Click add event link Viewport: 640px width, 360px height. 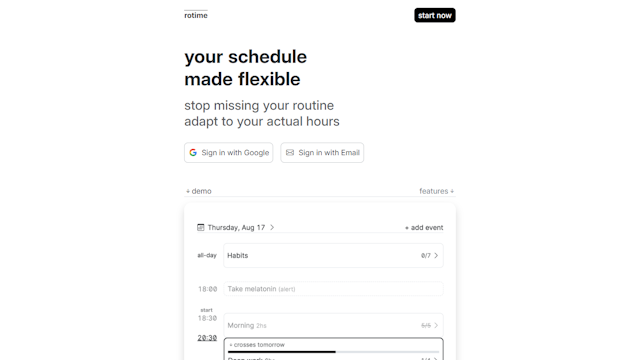point(424,228)
